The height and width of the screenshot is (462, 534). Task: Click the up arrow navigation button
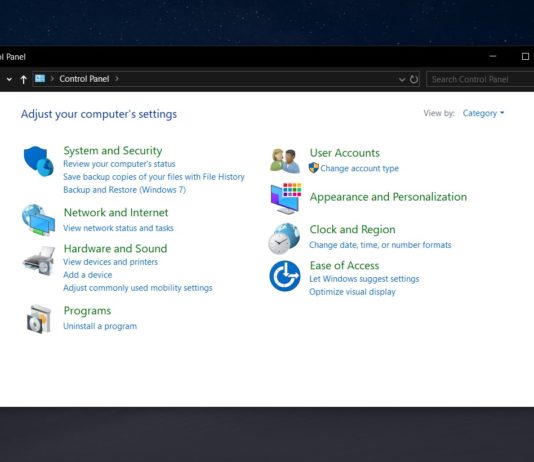tap(23, 79)
